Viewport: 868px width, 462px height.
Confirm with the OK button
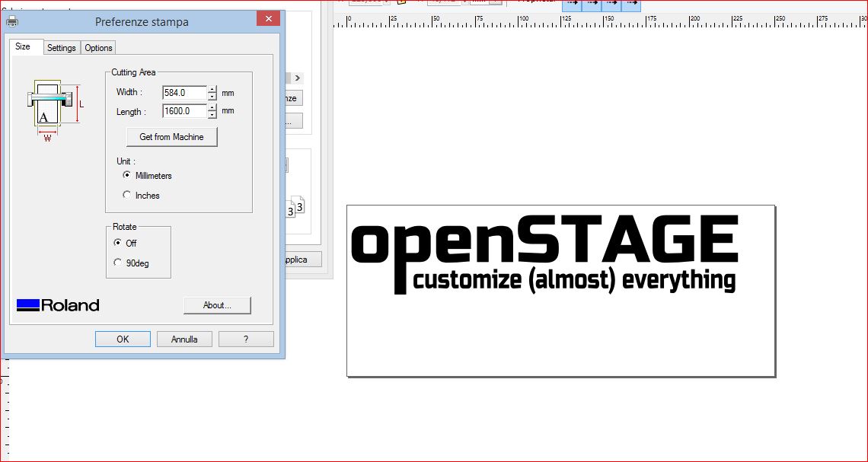(x=123, y=339)
